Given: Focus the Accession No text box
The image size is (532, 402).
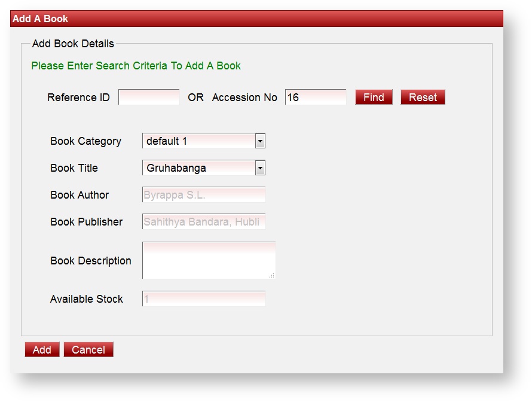Looking at the screenshot, I should [x=315, y=97].
